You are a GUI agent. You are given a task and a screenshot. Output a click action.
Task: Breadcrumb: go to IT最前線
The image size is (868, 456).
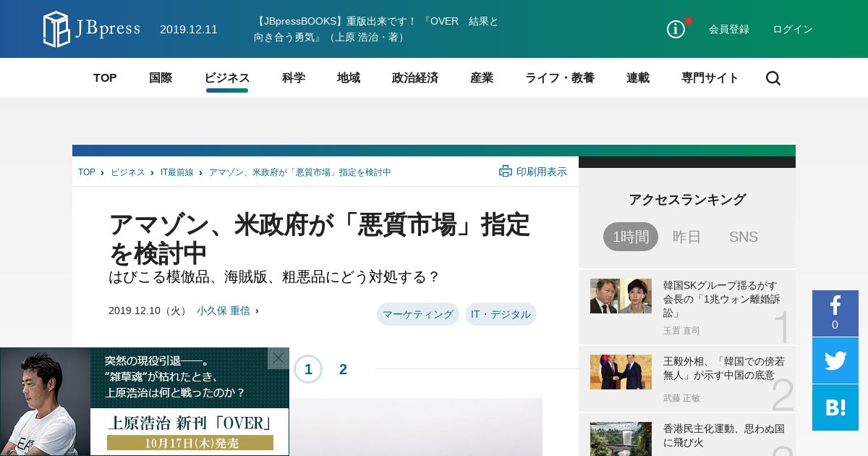177,172
